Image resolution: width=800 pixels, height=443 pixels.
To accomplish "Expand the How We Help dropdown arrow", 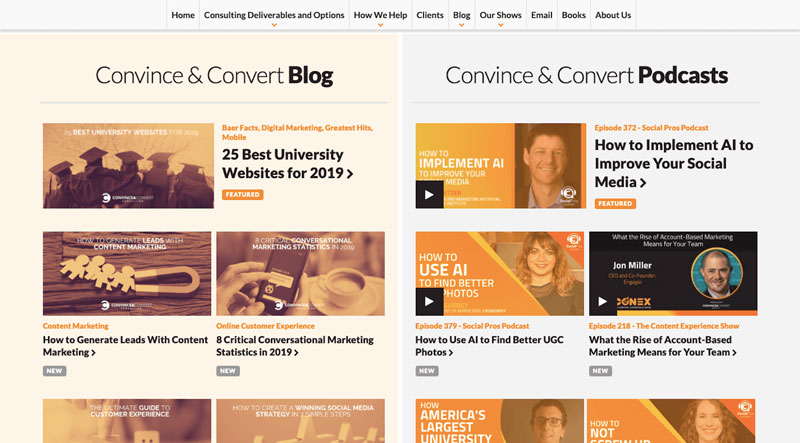I will (x=380, y=25).
